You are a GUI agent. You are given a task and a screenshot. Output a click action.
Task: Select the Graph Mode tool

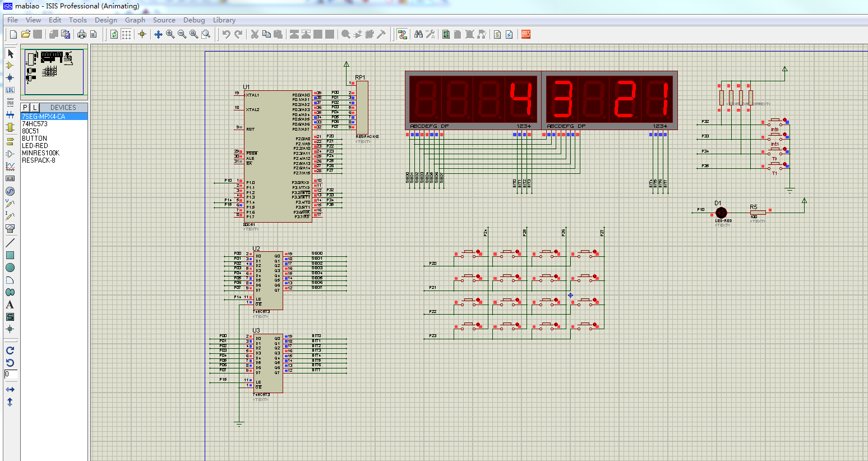pyautogui.click(x=10, y=166)
